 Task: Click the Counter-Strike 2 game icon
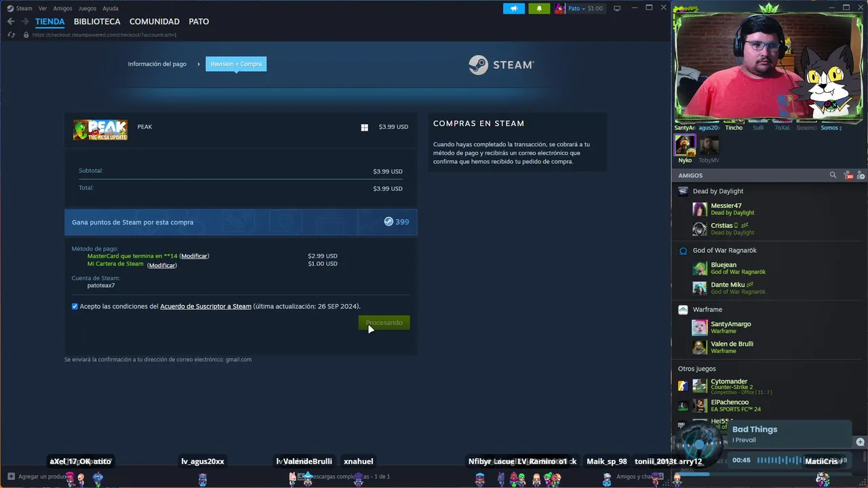[682, 386]
